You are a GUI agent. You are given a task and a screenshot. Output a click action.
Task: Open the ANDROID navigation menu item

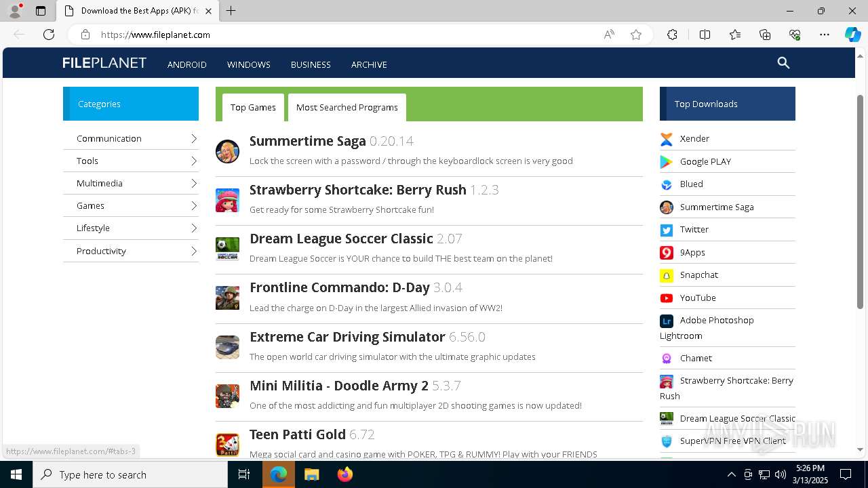click(x=187, y=64)
